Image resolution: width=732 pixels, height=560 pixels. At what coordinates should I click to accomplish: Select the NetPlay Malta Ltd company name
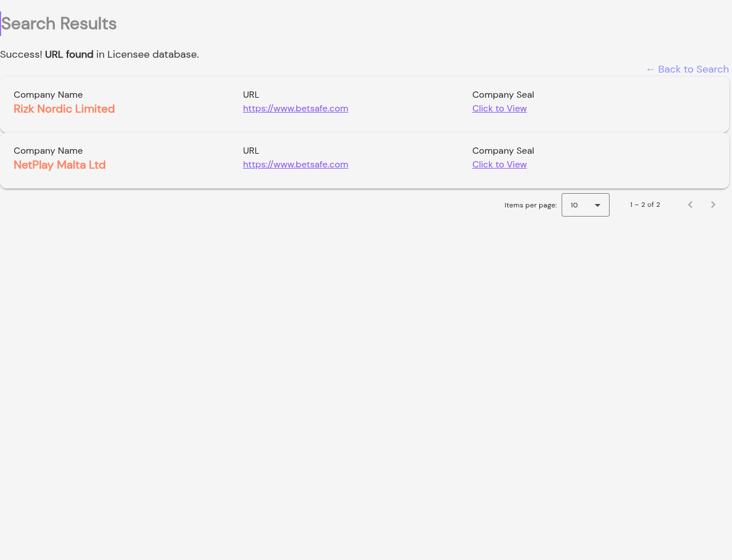click(x=59, y=165)
